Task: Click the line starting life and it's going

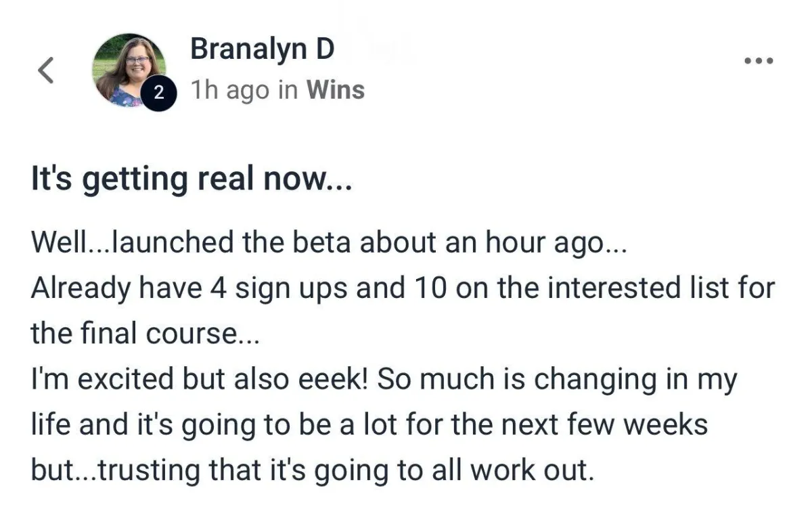Action: point(369,425)
